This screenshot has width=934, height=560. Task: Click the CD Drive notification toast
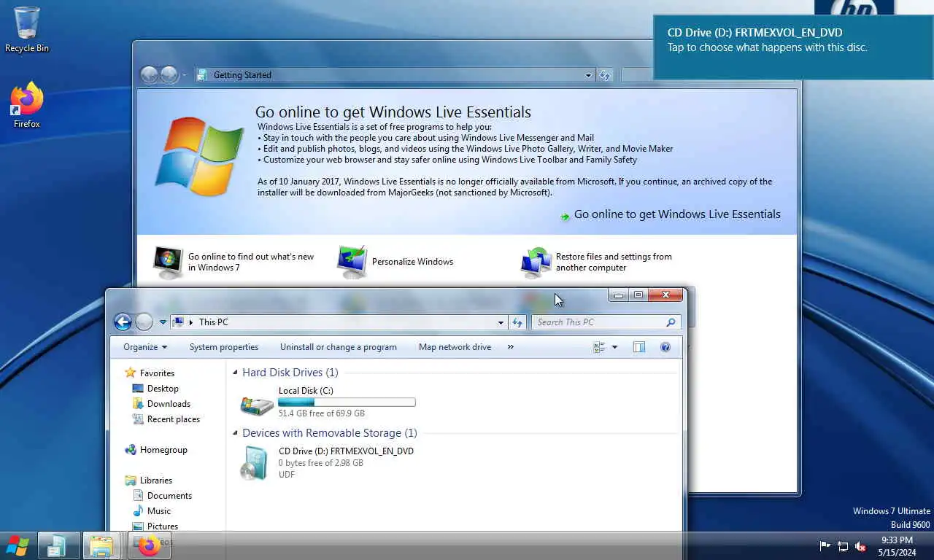tap(793, 47)
